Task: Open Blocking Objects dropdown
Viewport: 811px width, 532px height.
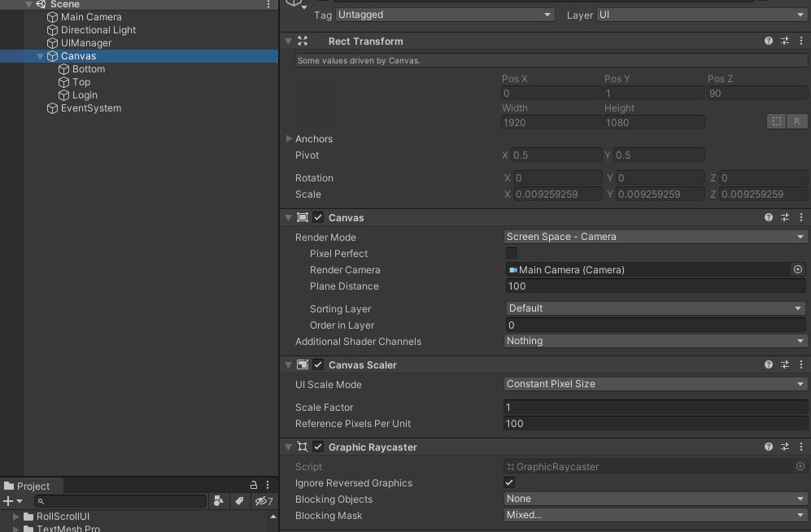Action: [656, 499]
